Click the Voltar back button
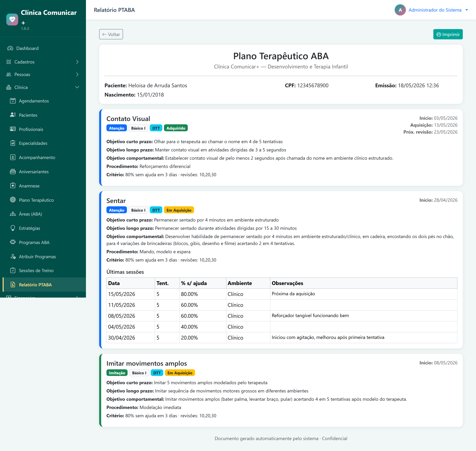Viewport: 476px width, 451px height. click(x=111, y=34)
